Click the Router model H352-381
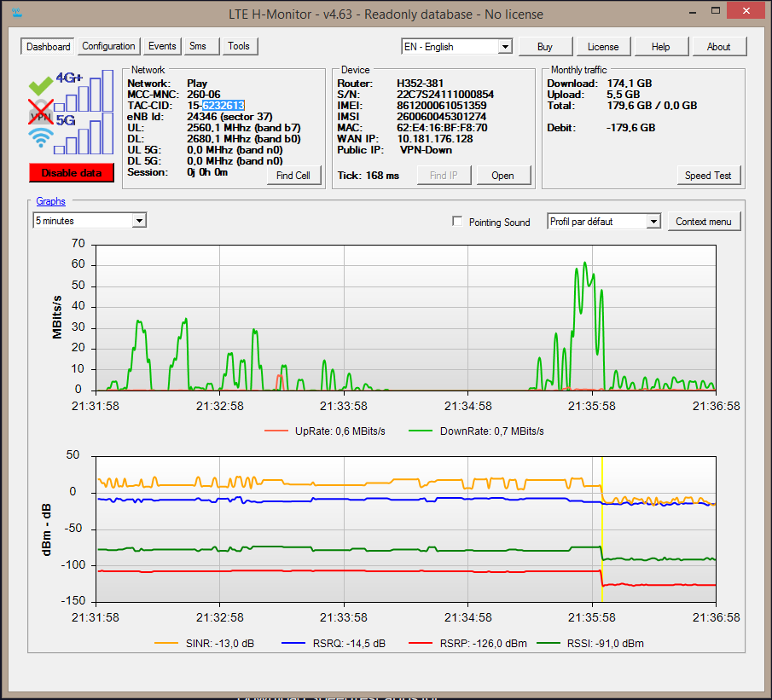The image size is (772, 700). [420, 84]
